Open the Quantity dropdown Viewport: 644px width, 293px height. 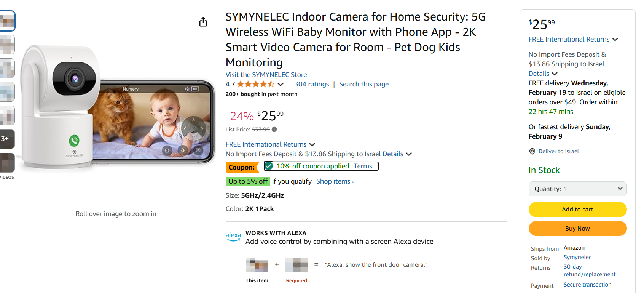[x=577, y=189]
